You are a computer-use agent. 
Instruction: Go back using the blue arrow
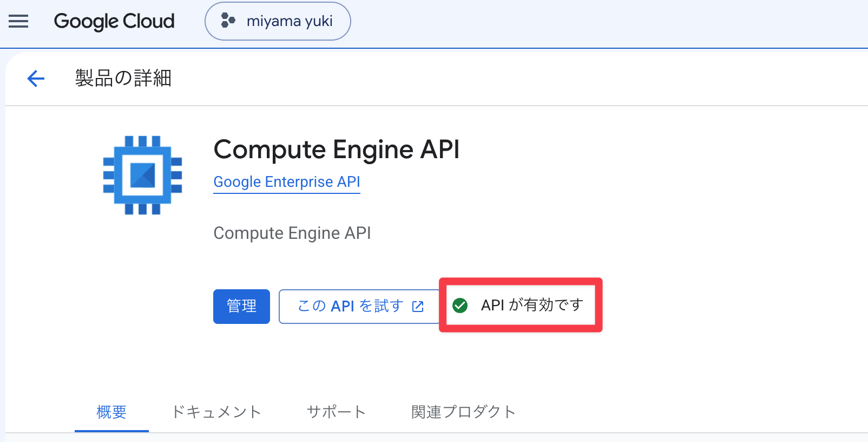36,79
